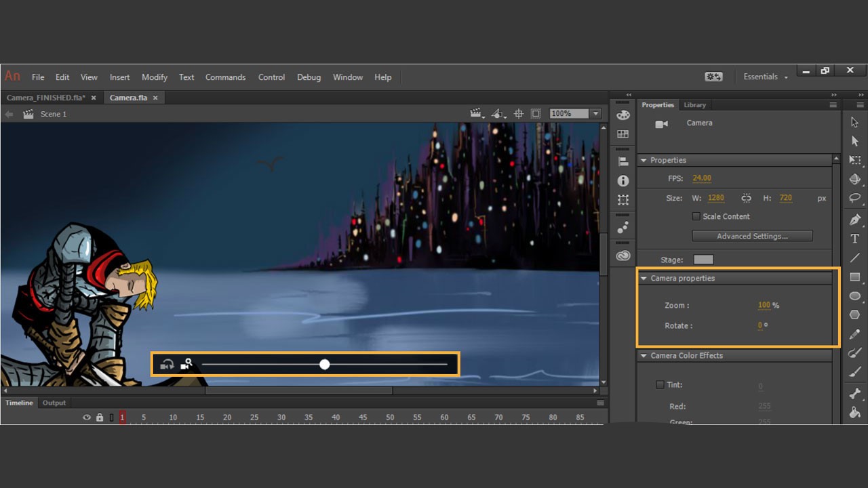Viewport: 868px width, 488px height.
Task: Open the Modify menu
Action: click(155, 77)
